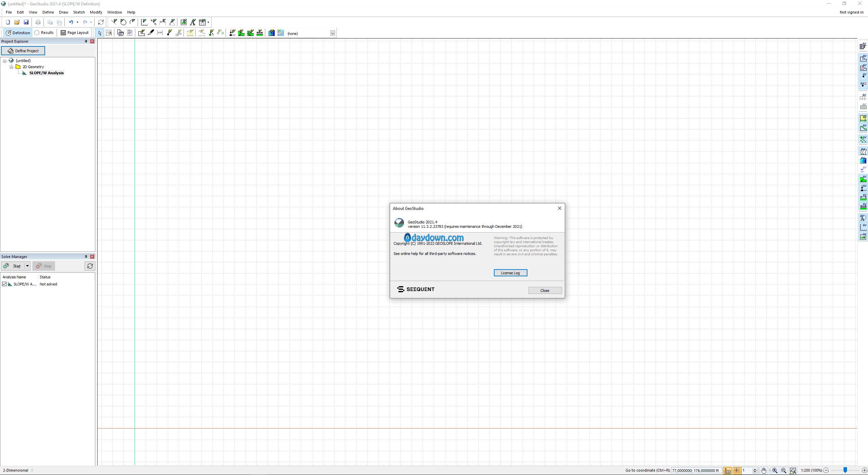868x475 pixels.
Task: Click the Print icon in toolbar
Action: 38,22
